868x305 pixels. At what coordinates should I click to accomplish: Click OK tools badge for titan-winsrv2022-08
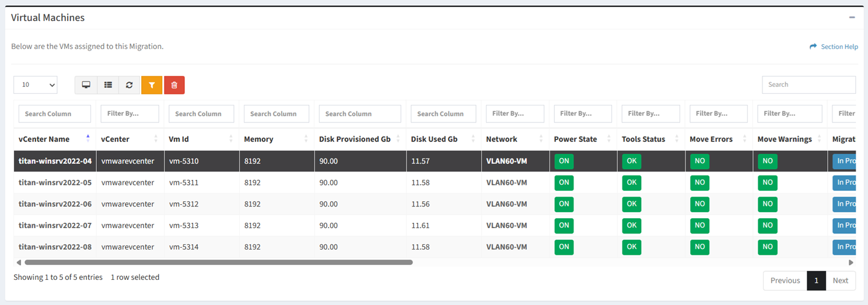point(631,247)
